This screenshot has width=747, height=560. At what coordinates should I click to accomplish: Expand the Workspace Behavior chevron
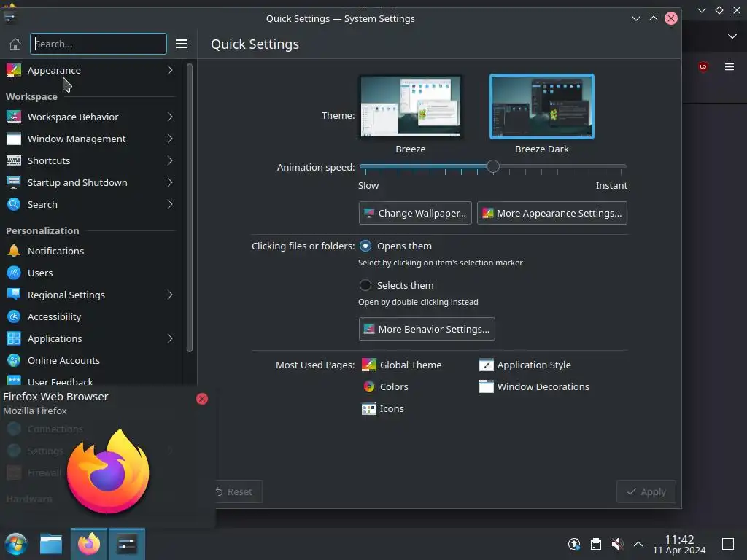tap(170, 117)
